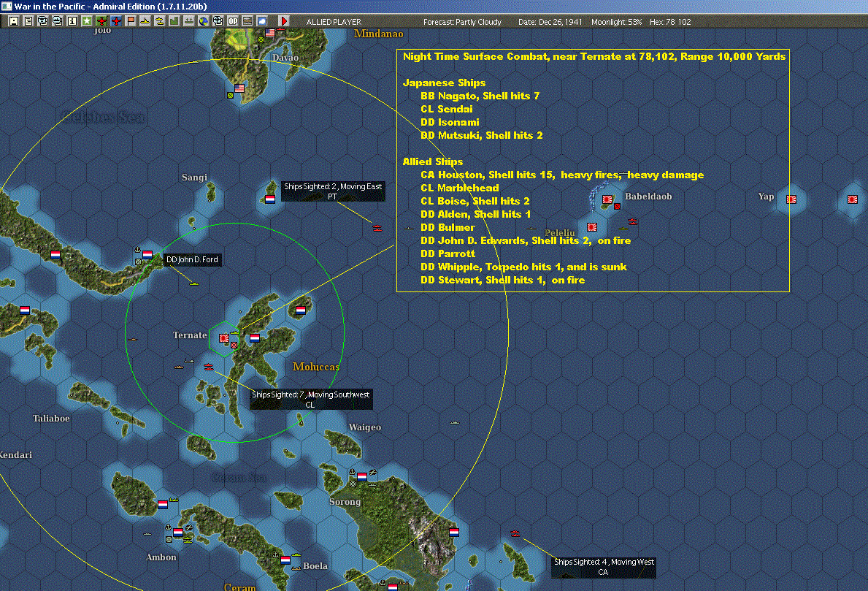Click the striped bar icon before cloud
The width and height of the screenshot is (868, 591).
coord(247,21)
